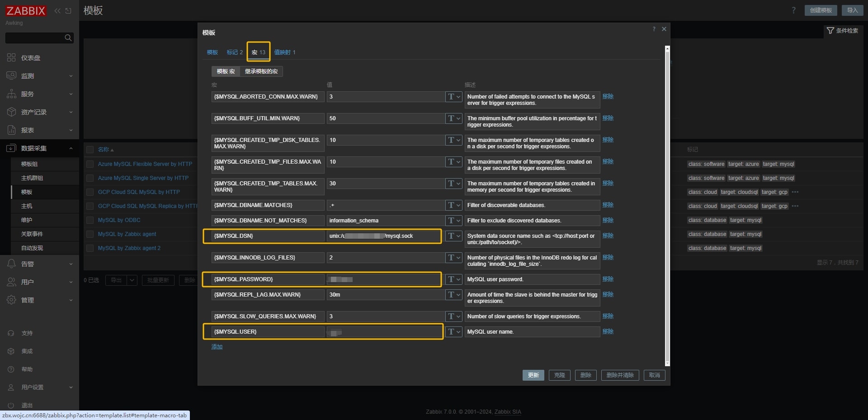The height and width of the screenshot is (420, 868).
Task: Expand the 监测 menu chevron
Action: point(71,76)
